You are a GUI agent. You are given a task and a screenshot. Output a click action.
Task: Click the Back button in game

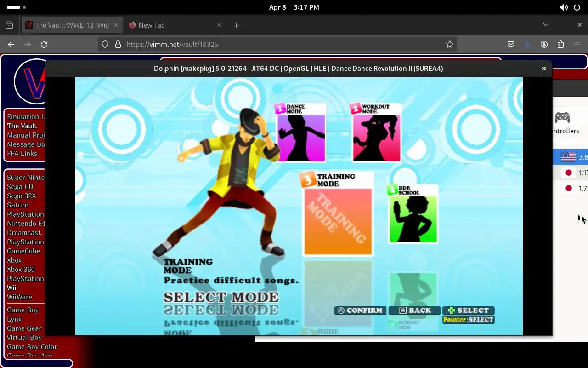point(415,310)
